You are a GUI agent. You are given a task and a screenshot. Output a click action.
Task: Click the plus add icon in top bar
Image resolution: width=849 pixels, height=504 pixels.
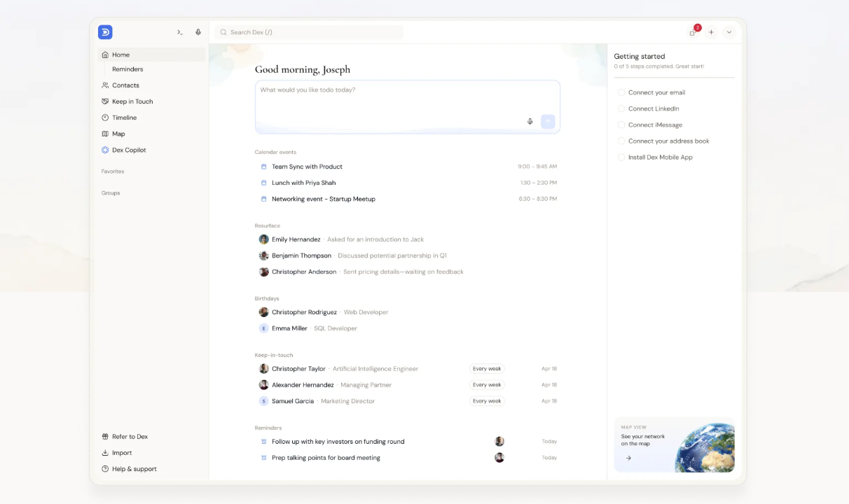[x=711, y=32]
